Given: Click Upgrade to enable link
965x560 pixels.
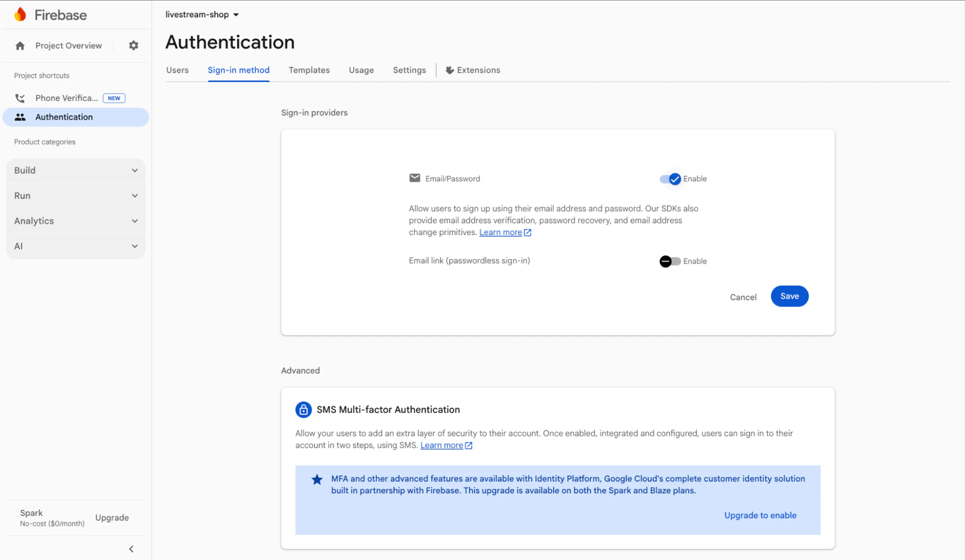Looking at the screenshot, I should 760,515.
